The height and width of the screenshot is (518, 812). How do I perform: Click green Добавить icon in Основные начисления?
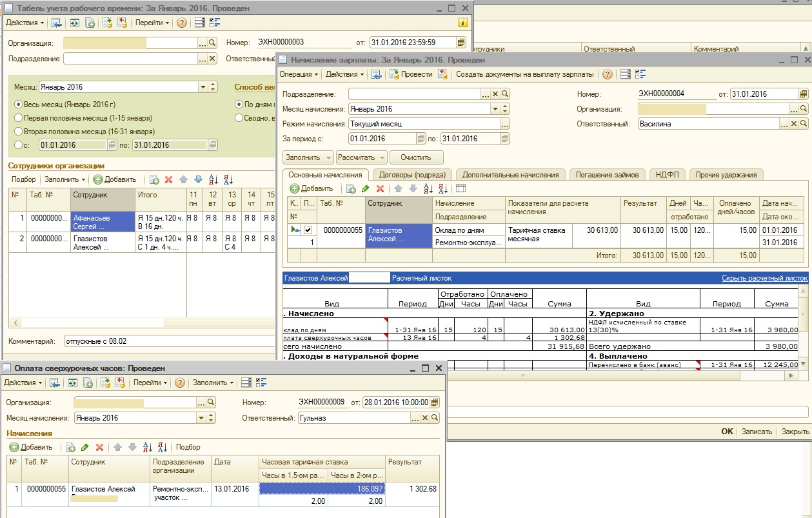click(x=294, y=188)
